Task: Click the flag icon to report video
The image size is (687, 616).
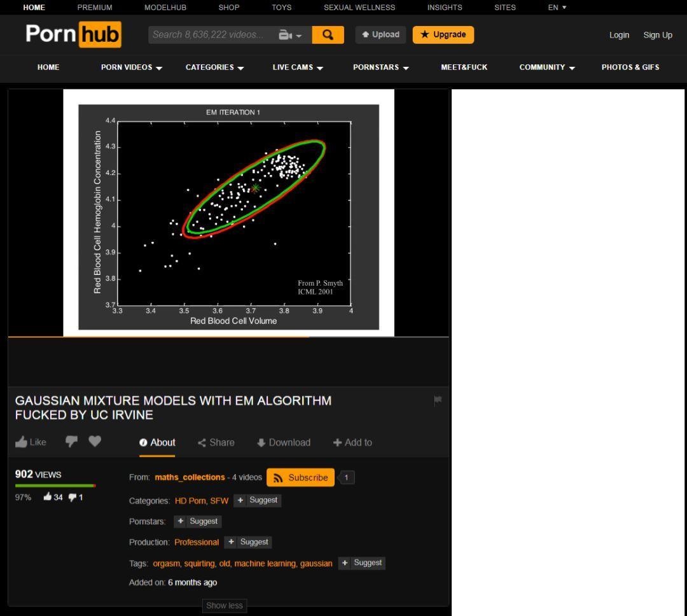Action: click(x=438, y=400)
